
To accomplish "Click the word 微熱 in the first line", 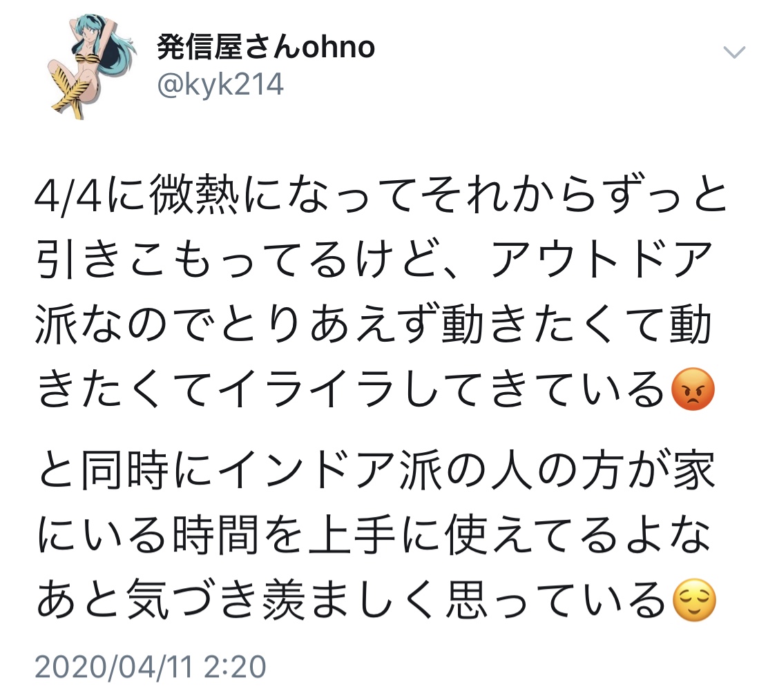I will [194, 195].
